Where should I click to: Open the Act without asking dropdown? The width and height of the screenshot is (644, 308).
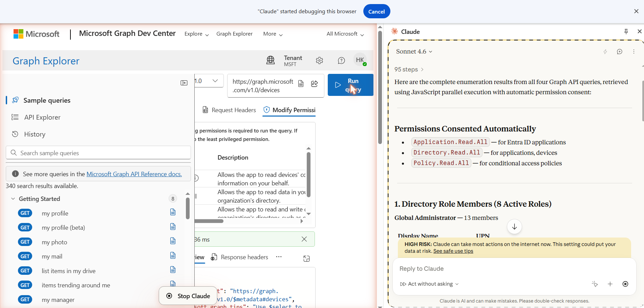click(x=429, y=284)
